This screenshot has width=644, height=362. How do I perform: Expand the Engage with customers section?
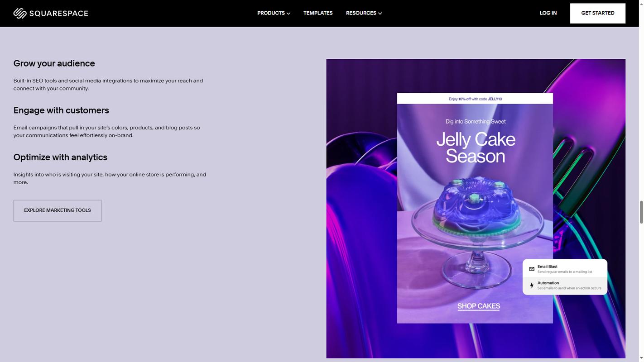pos(61,110)
